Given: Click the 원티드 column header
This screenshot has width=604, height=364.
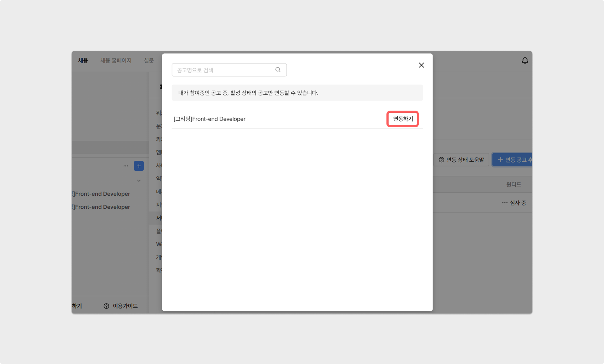Looking at the screenshot, I should pos(514,184).
